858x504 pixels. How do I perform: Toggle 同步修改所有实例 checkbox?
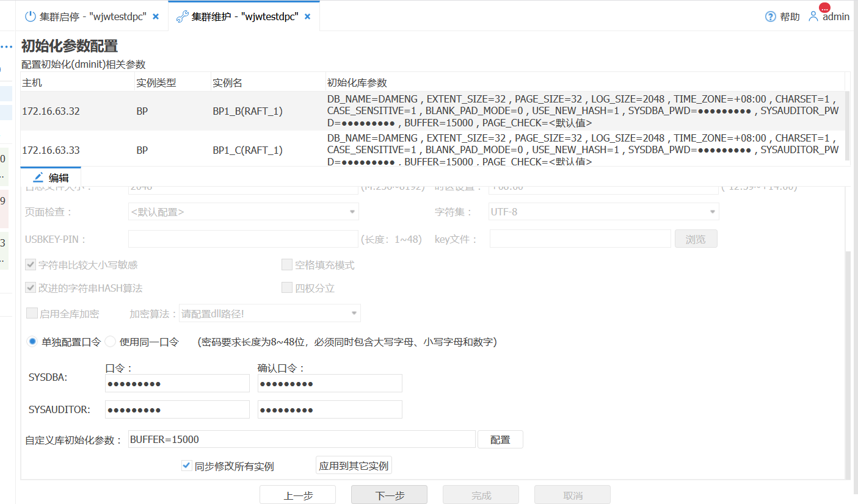(187, 466)
